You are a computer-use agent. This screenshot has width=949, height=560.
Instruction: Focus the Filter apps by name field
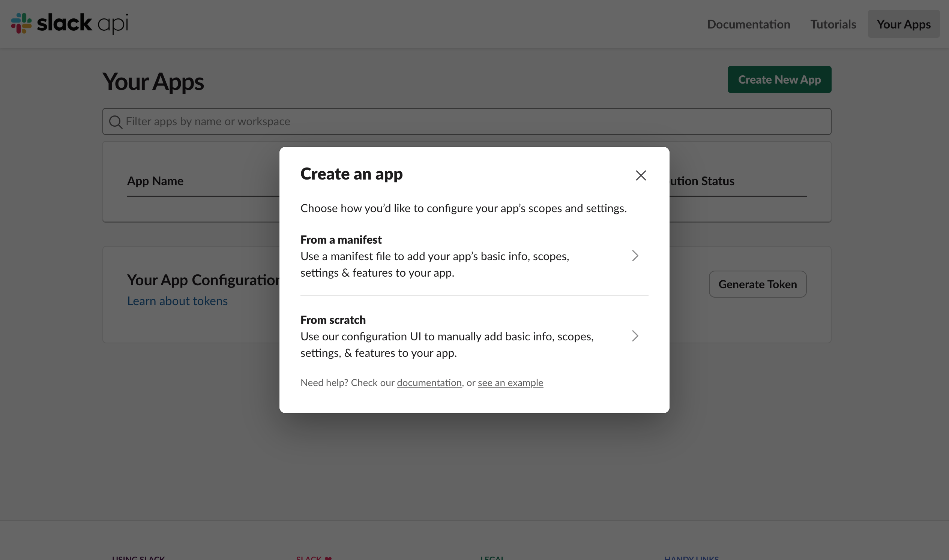(x=467, y=121)
